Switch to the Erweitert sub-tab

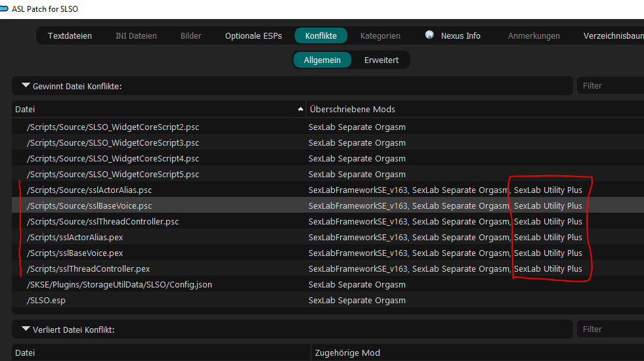381,60
